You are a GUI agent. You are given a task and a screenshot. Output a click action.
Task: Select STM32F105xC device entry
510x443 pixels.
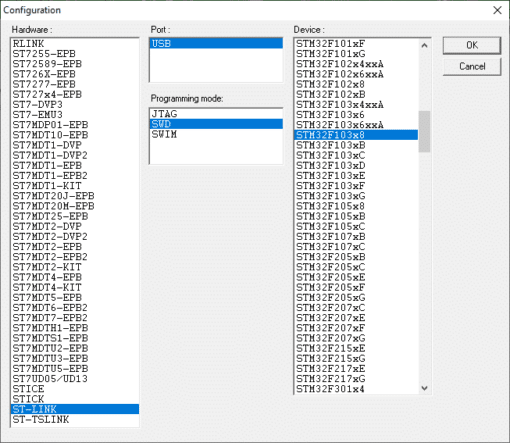356,227
